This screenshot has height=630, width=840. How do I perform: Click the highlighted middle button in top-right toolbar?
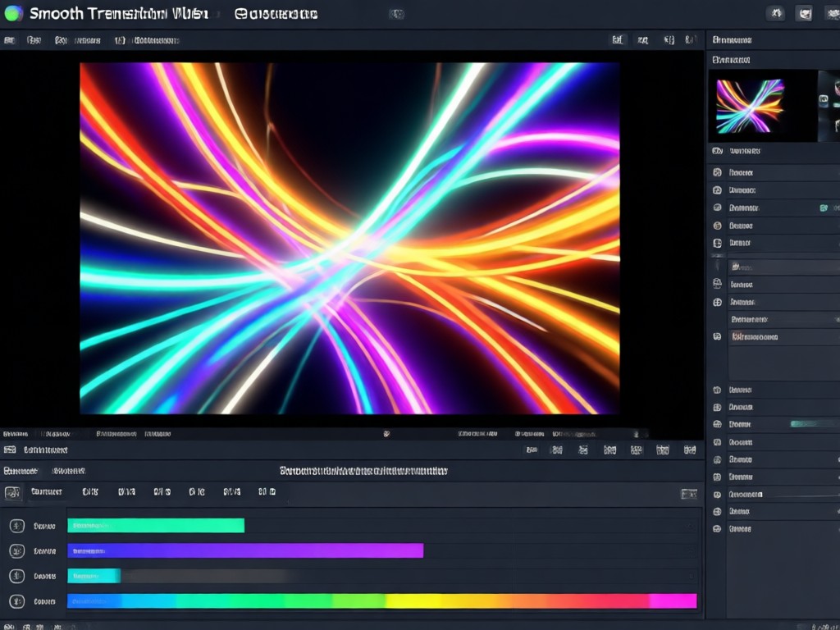(x=804, y=14)
